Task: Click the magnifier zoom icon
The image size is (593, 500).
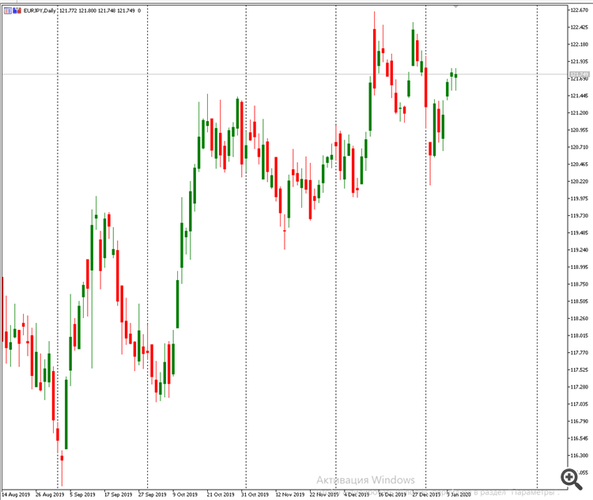Action: [571, 479]
